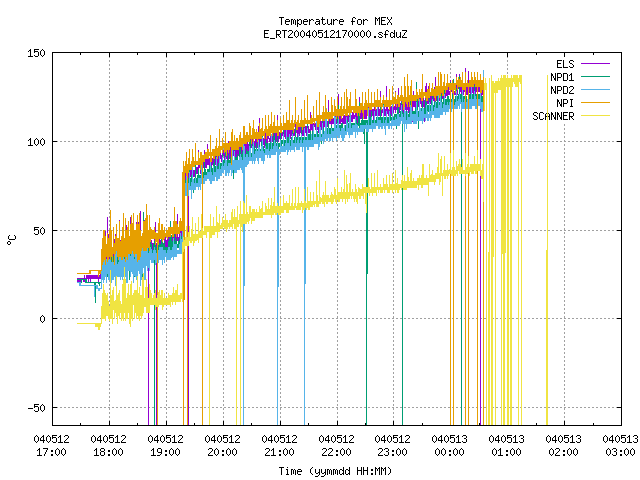
Task: Click the x-axis label 040512 20:00
Action: coord(222,445)
